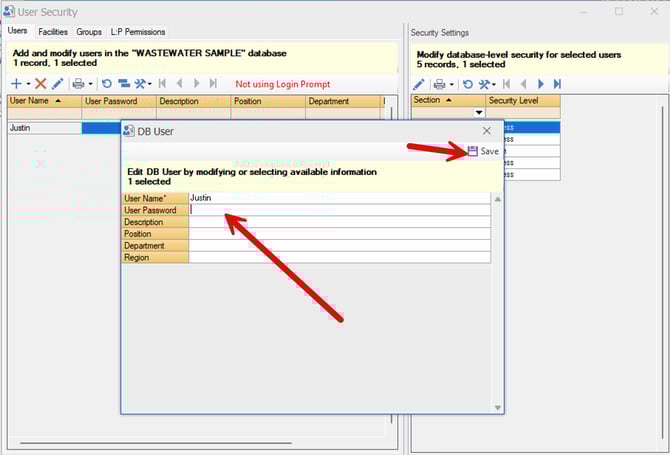Image resolution: width=670 pixels, height=455 pixels.
Task: Open the Groups tab
Action: coord(89,32)
